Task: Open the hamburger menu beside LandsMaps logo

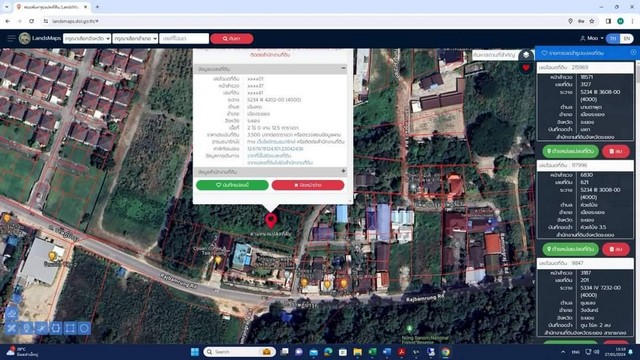Action: (11, 38)
